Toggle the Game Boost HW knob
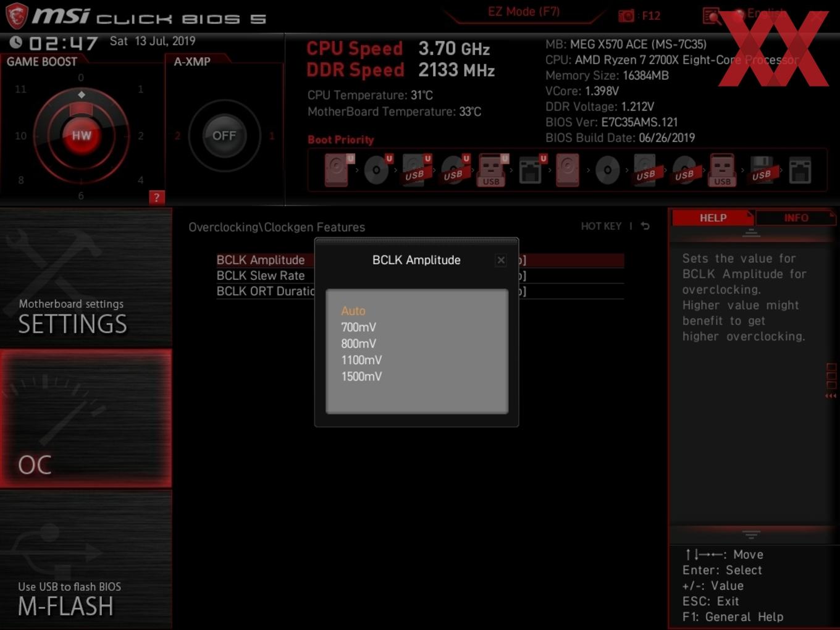The height and width of the screenshot is (630, 840). 82,135
